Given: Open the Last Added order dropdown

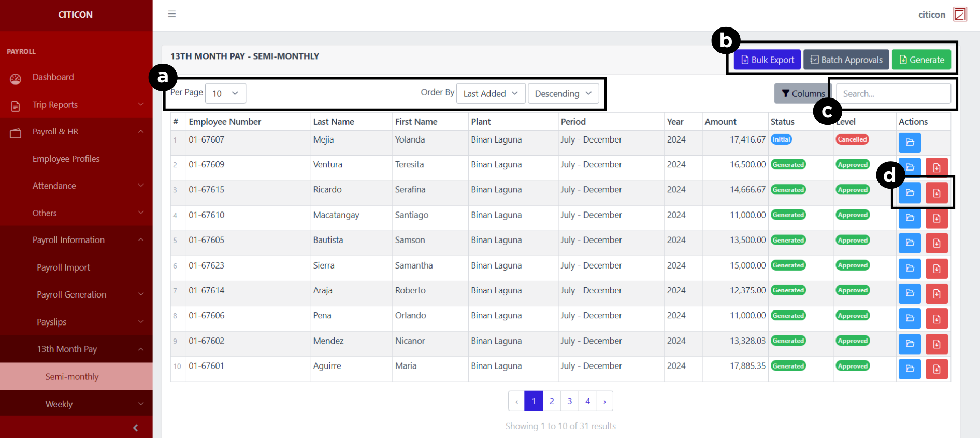Looking at the screenshot, I should point(490,94).
